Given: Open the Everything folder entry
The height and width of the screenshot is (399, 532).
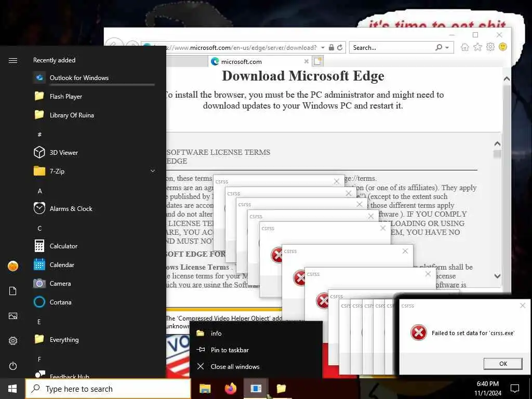Looking at the screenshot, I should coord(94,339).
